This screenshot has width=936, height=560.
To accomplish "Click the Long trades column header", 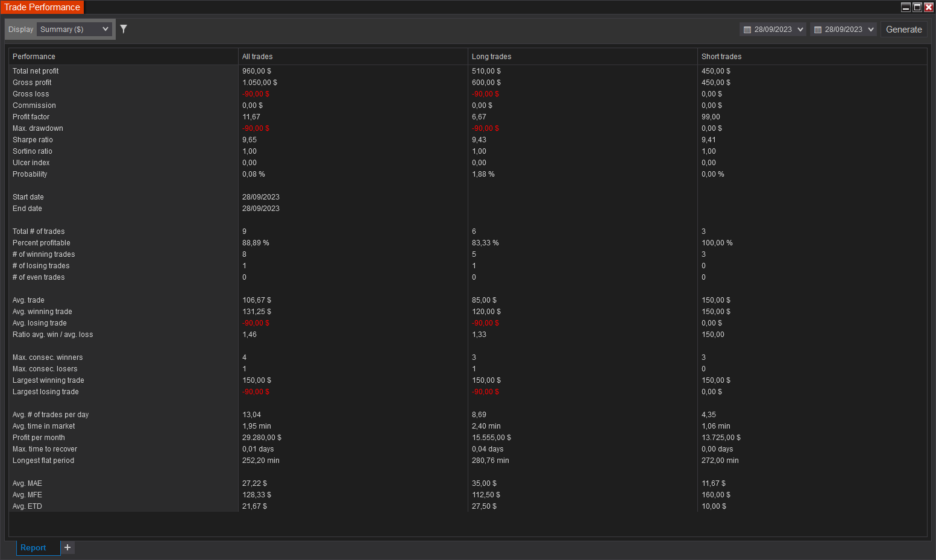I will 583,57.
